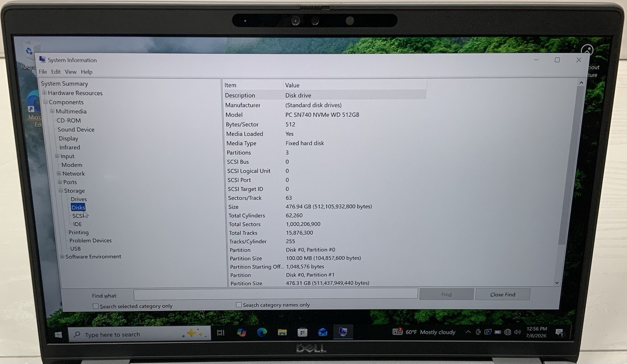Open Outlook from the taskbar
The width and height of the screenshot is (627, 364).
tap(323, 333)
